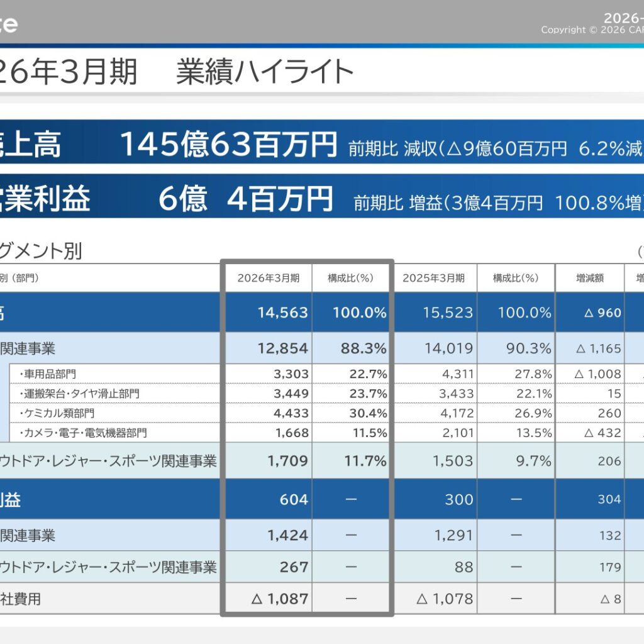The height and width of the screenshot is (644, 644).
Task: Click the ・カメラ・電子・電気機器部門 label
Action: coord(83,433)
